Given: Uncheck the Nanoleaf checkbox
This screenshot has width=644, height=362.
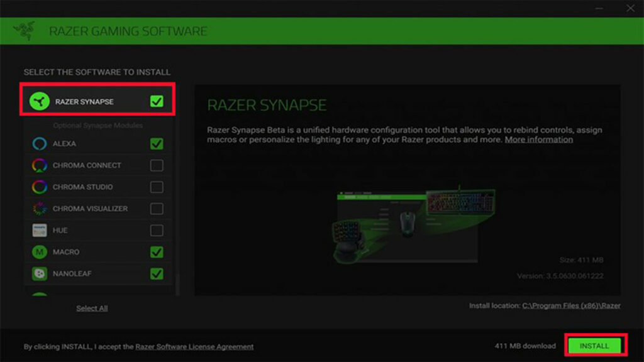Looking at the screenshot, I should [155, 273].
